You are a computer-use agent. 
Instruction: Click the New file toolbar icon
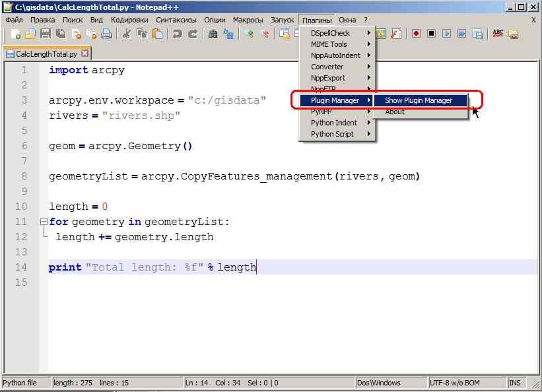pyautogui.click(x=16, y=34)
